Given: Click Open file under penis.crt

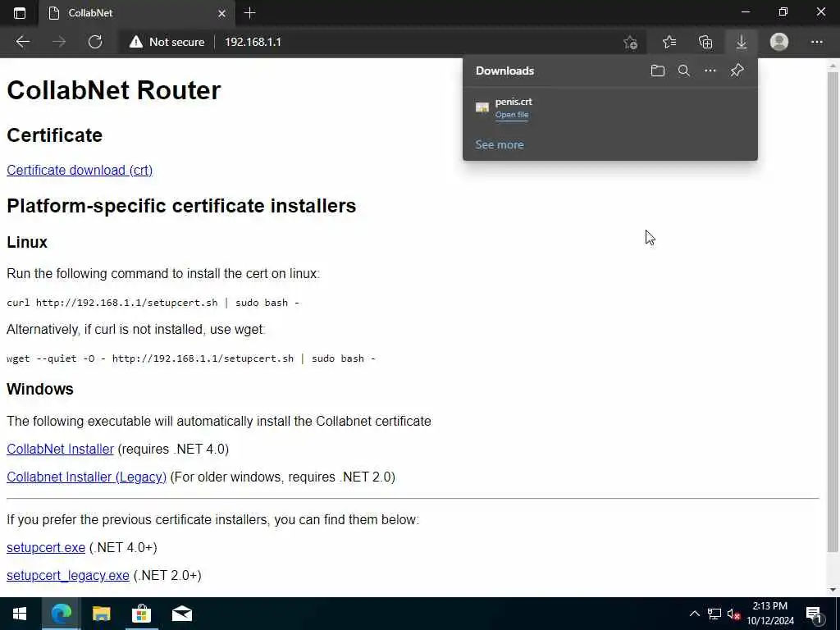Looking at the screenshot, I should pos(512,115).
